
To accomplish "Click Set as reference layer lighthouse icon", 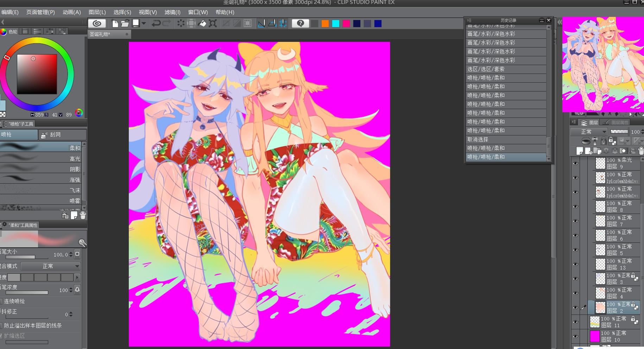I will (595, 141).
